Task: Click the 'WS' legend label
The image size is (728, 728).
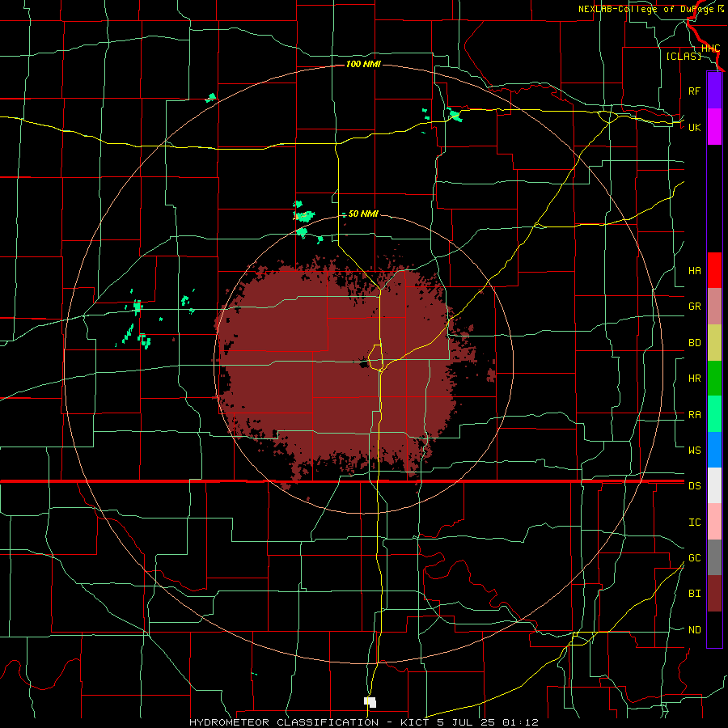Action: (694, 451)
